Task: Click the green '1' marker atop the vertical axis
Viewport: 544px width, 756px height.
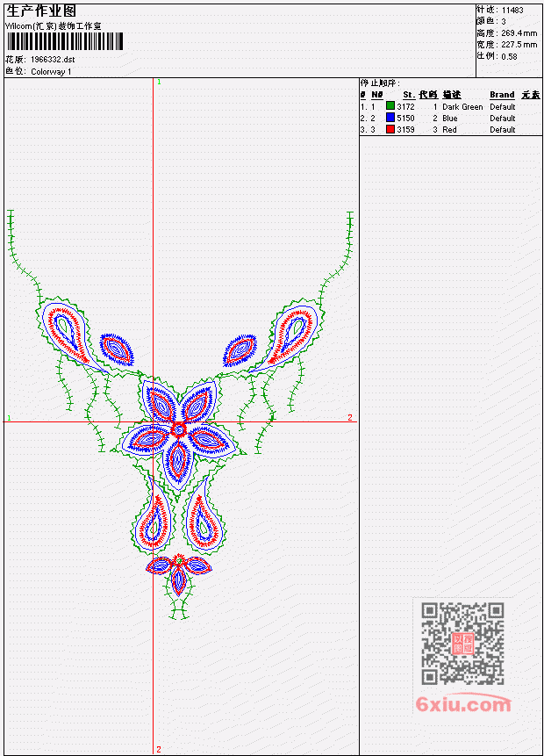Action: [x=159, y=82]
